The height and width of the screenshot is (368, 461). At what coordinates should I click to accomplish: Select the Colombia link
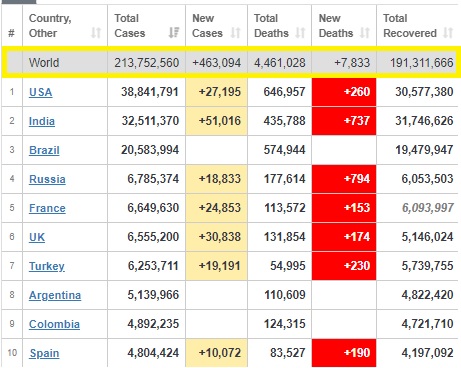coord(54,324)
